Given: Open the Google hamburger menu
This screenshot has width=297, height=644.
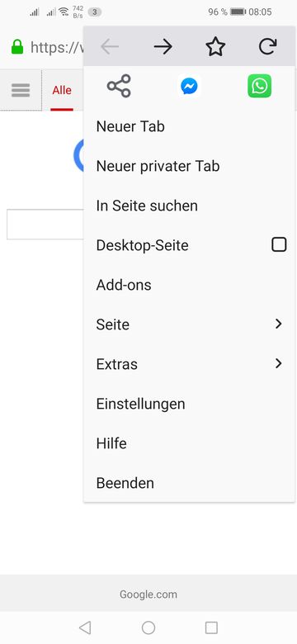Looking at the screenshot, I should click(x=21, y=90).
